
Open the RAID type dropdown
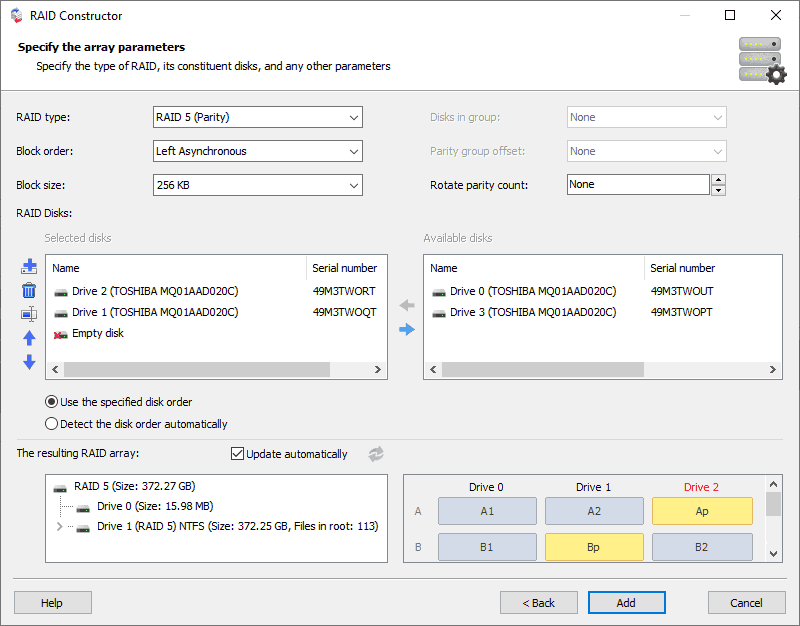pyautogui.click(x=258, y=117)
